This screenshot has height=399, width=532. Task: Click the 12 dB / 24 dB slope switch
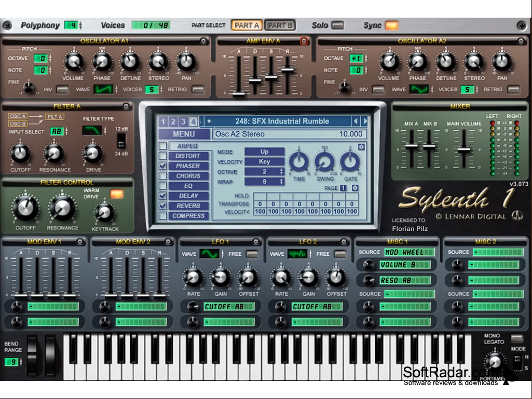[121, 141]
